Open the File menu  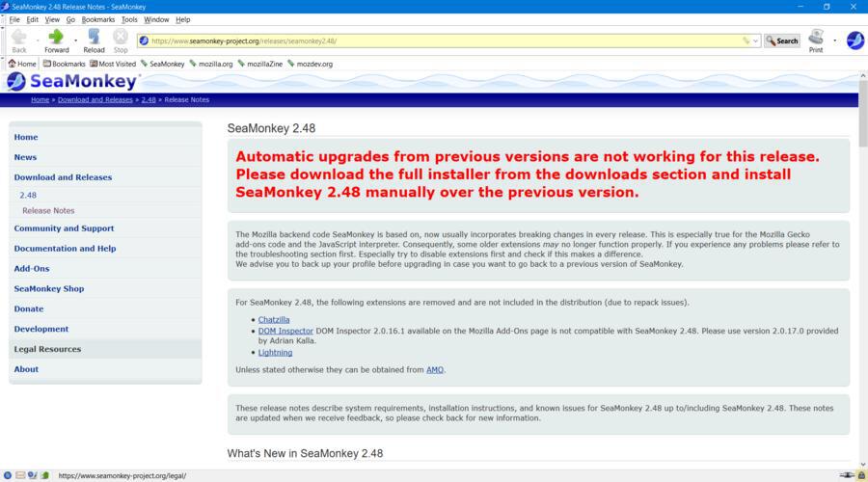14,19
